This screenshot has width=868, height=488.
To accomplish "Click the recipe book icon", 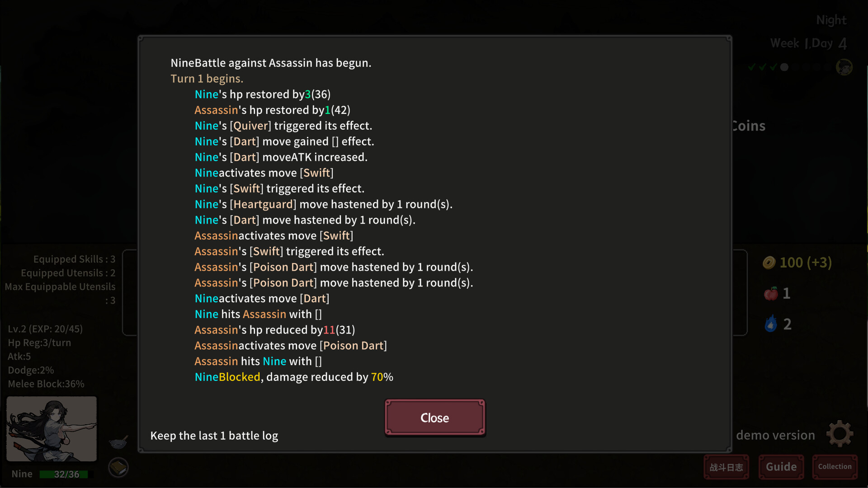I will (x=118, y=468).
